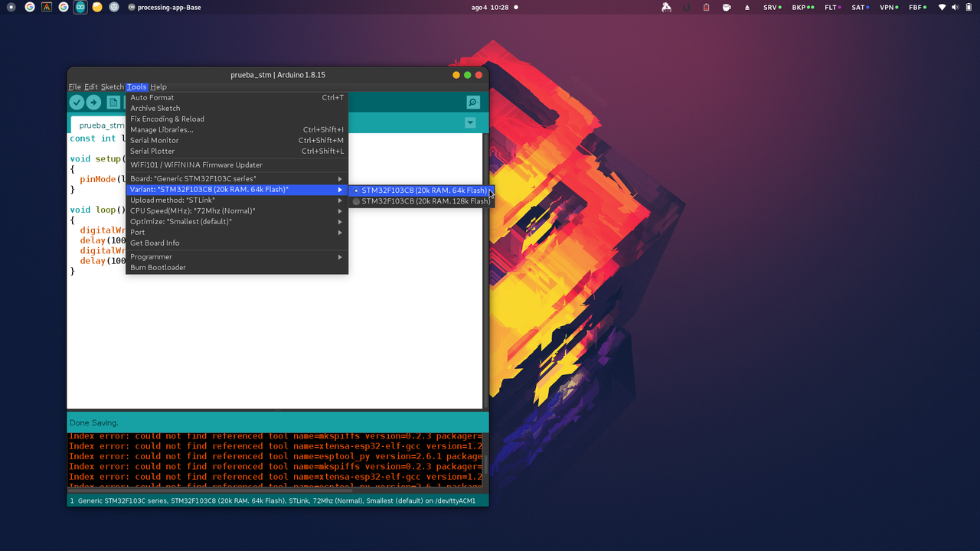The image size is (980, 551).
Task: Open the Edit menu
Action: (91, 87)
